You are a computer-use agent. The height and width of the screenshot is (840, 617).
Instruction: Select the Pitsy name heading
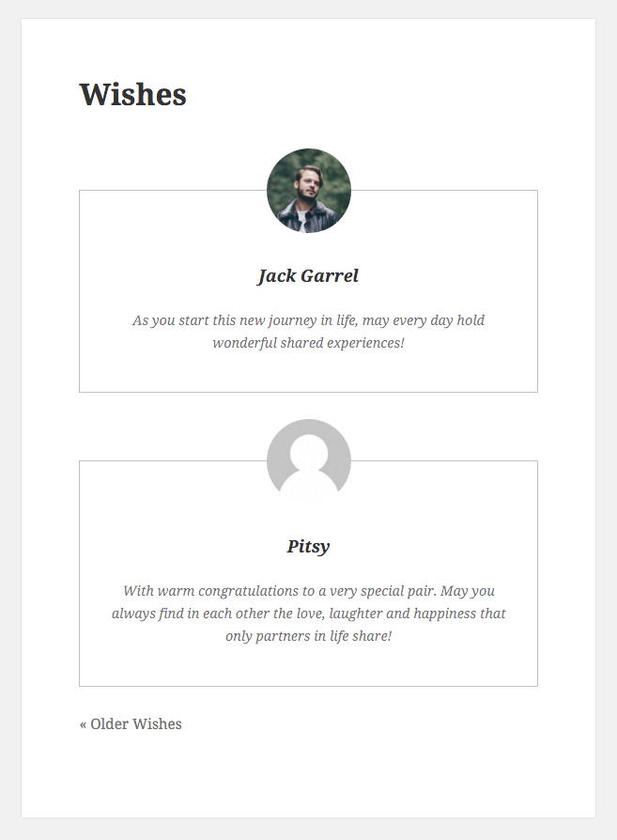tap(308, 547)
